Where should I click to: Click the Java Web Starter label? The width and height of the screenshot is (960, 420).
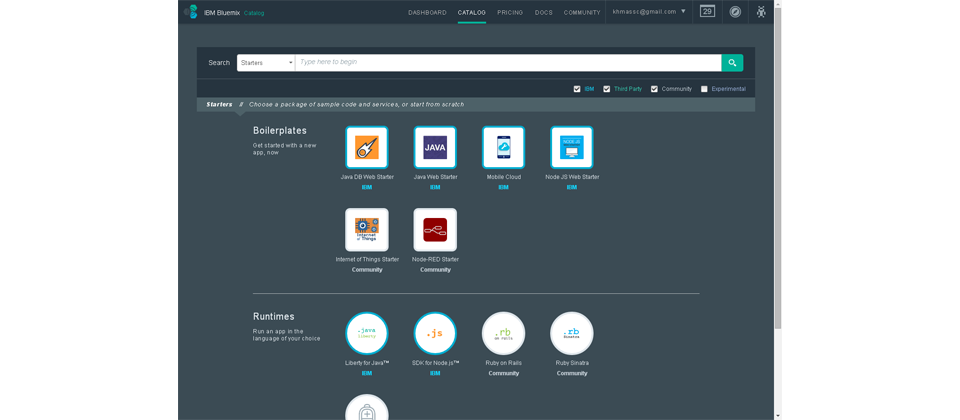point(435,177)
